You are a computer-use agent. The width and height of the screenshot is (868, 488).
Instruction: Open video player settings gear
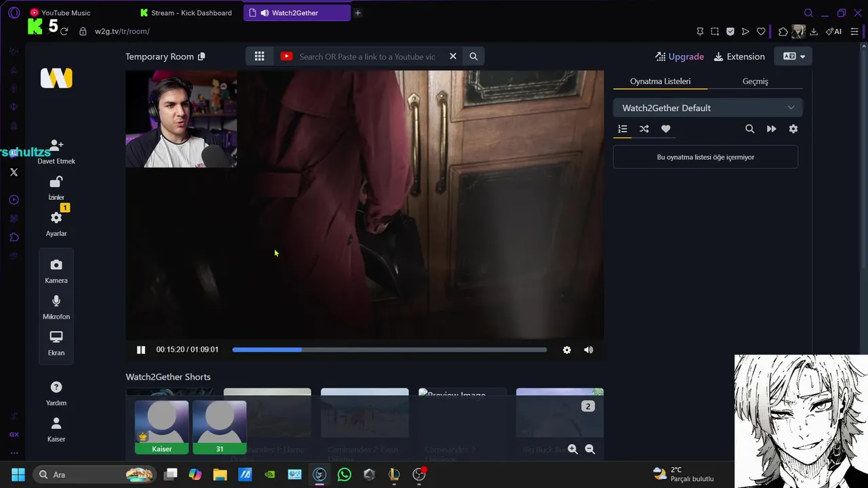point(567,350)
